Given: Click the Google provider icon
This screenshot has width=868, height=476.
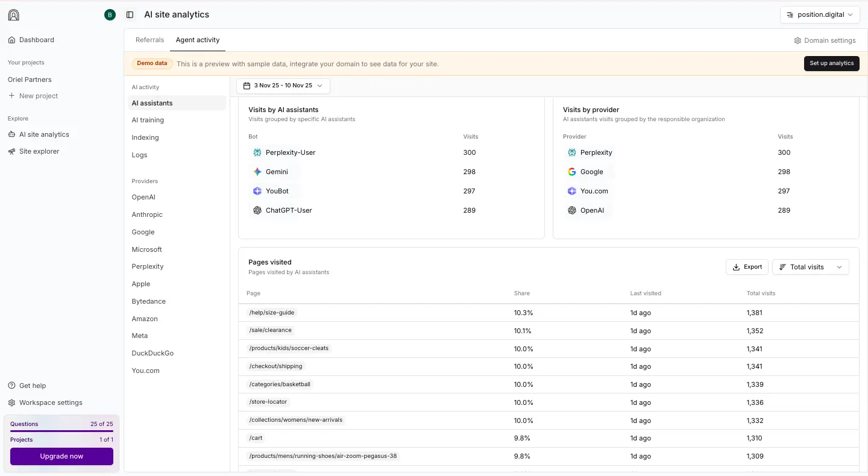Looking at the screenshot, I should click(x=572, y=172).
